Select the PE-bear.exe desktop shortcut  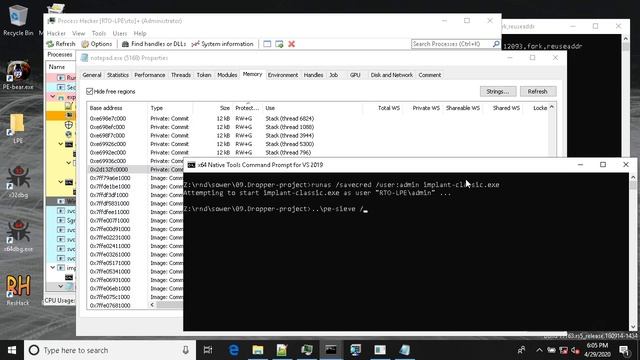coord(18,76)
